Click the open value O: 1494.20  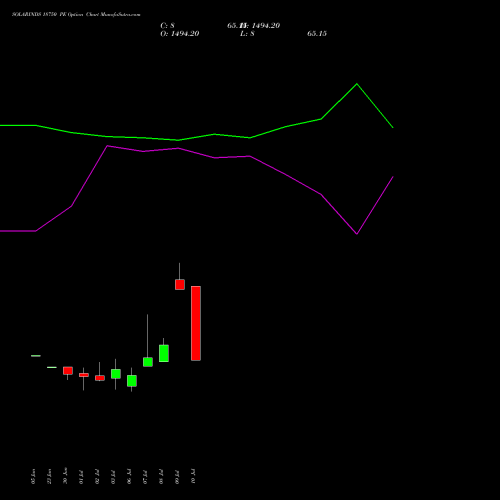tap(180, 34)
